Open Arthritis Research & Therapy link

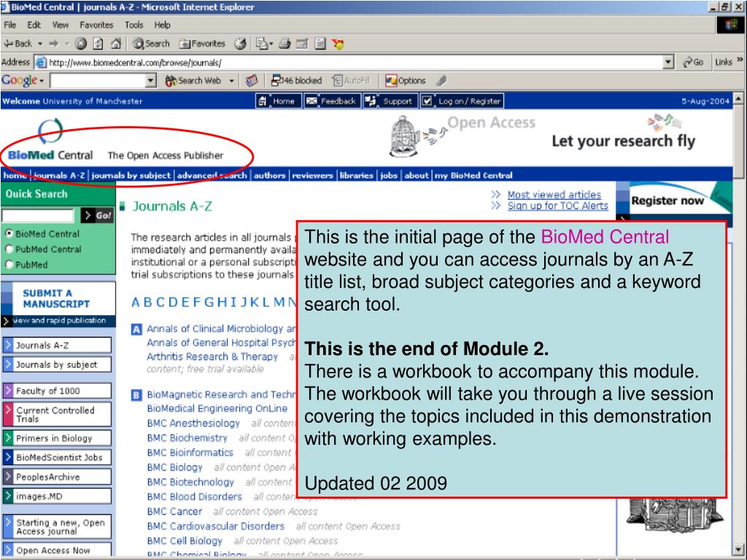pos(212,356)
